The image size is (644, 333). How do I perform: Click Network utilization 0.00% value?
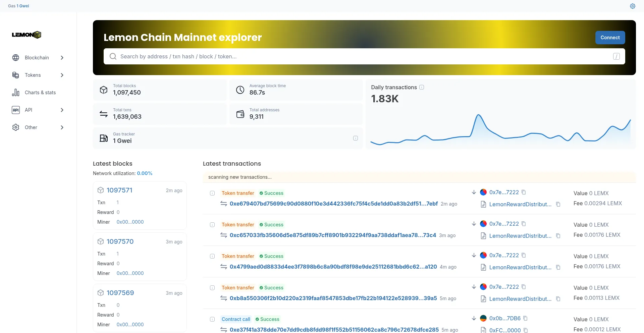(145, 173)
